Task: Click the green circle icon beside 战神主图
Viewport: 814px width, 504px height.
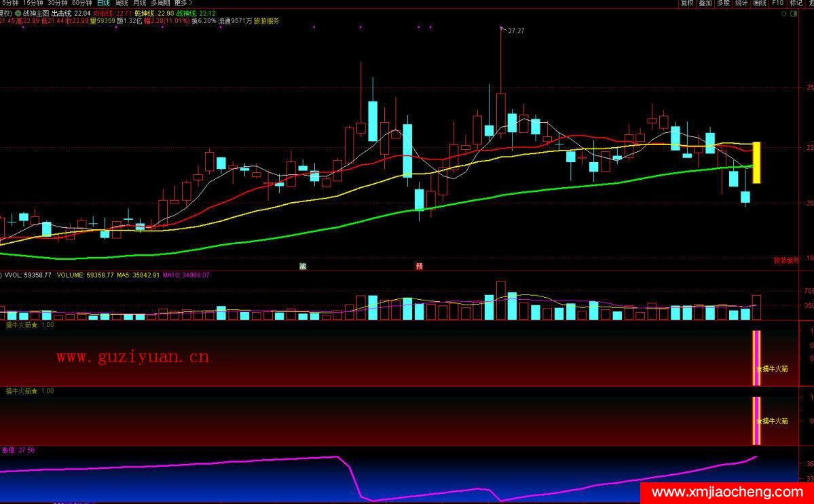Action: click(18, 13)
